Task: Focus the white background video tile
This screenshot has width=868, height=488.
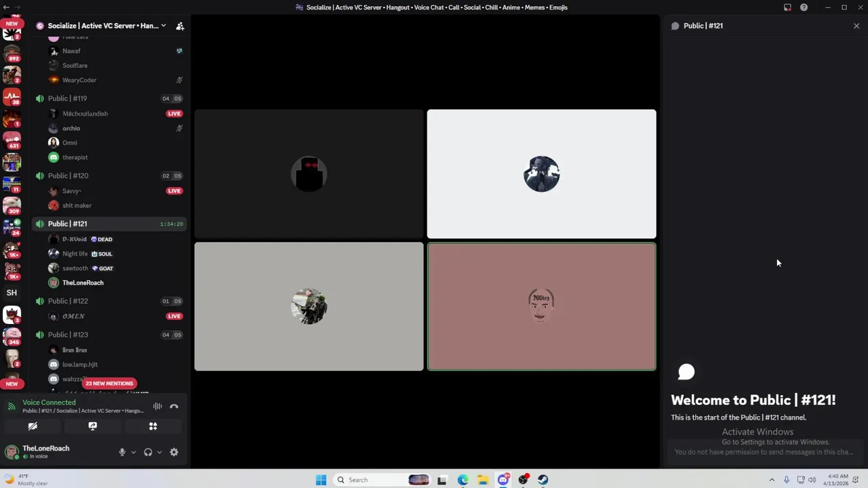Action: coord(542,174)
